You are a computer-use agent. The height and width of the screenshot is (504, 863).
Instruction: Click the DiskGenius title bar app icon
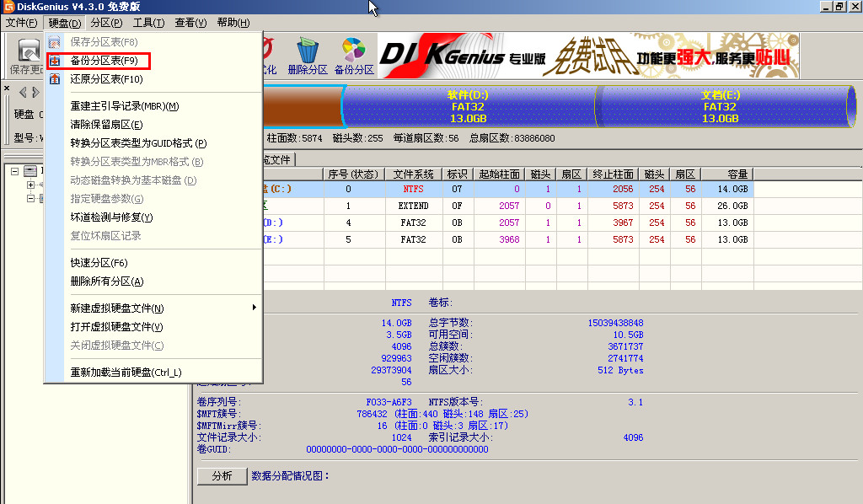8,7
